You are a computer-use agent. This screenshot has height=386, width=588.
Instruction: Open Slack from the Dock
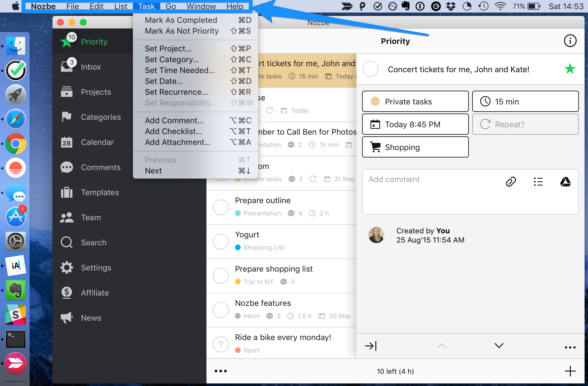(x=16, y=315)
